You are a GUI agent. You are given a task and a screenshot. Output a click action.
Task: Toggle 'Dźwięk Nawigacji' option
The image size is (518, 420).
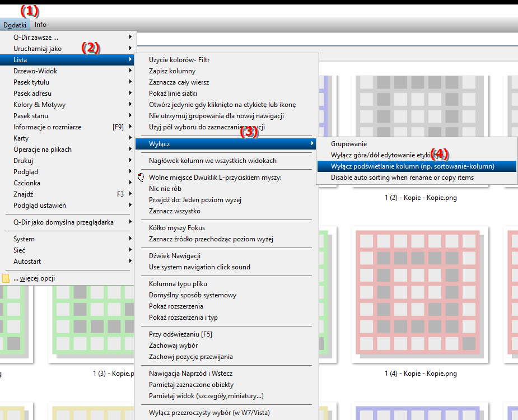click(226, 256)
